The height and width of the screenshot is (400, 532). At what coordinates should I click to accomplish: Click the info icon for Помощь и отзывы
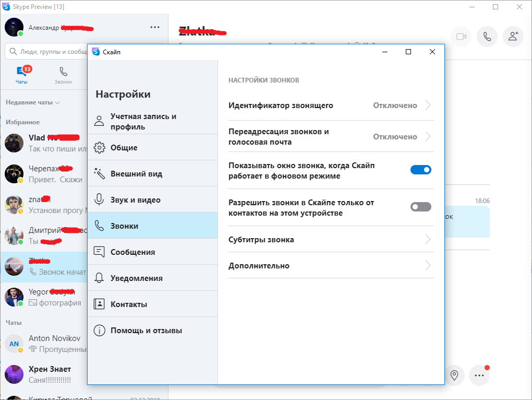click(99, 331)
